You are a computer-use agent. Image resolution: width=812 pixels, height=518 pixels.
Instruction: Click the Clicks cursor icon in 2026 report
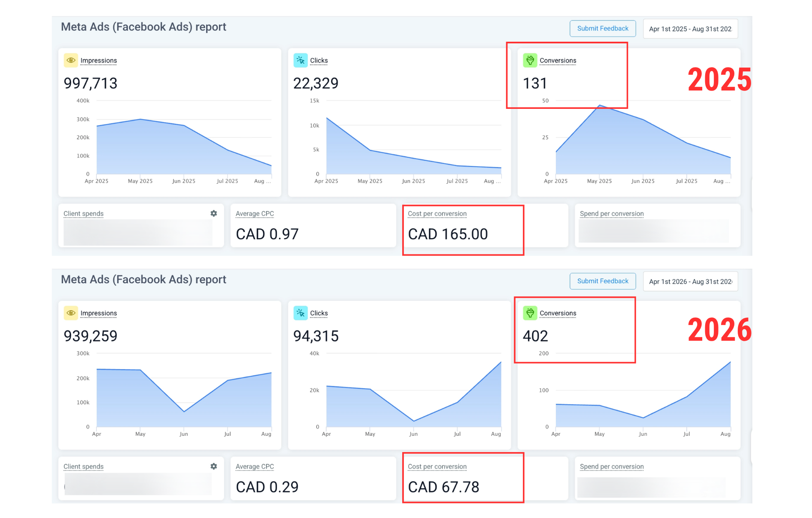point(300,313)
